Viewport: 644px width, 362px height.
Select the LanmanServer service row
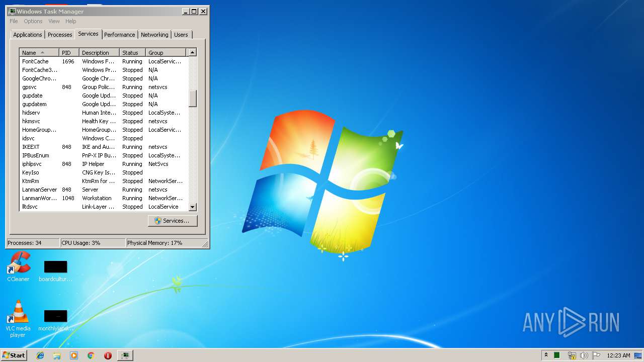click(x=104, y=190)
